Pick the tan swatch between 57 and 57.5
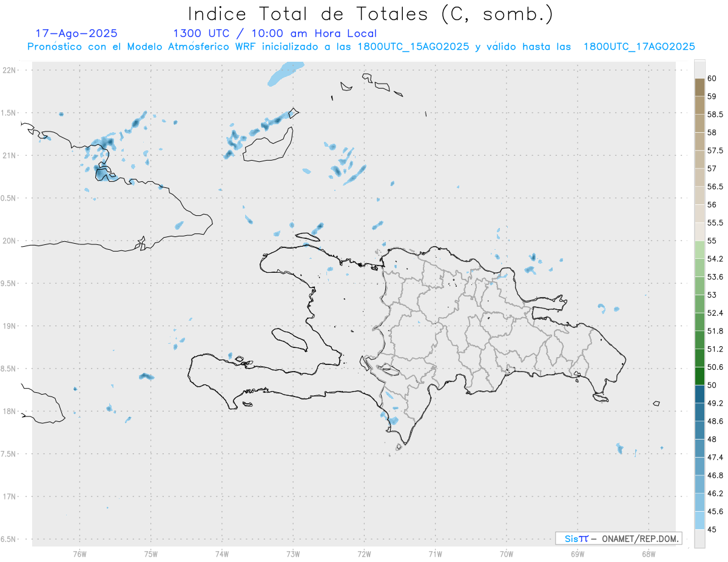 699,159
